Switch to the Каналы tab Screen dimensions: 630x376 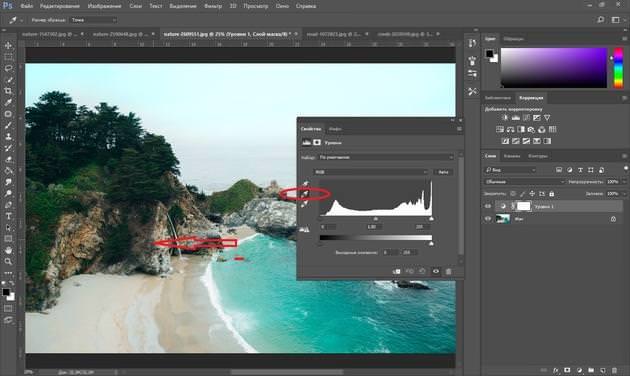512,156
